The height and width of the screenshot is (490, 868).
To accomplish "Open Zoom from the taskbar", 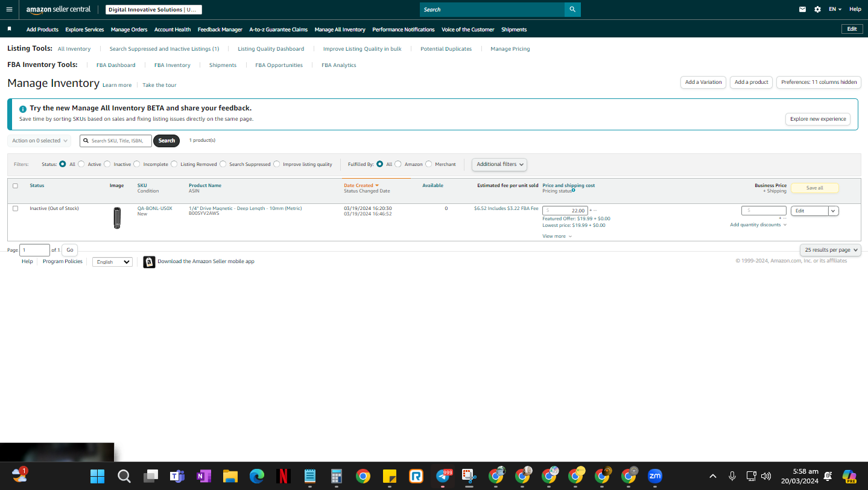I will tap(654, 476).
